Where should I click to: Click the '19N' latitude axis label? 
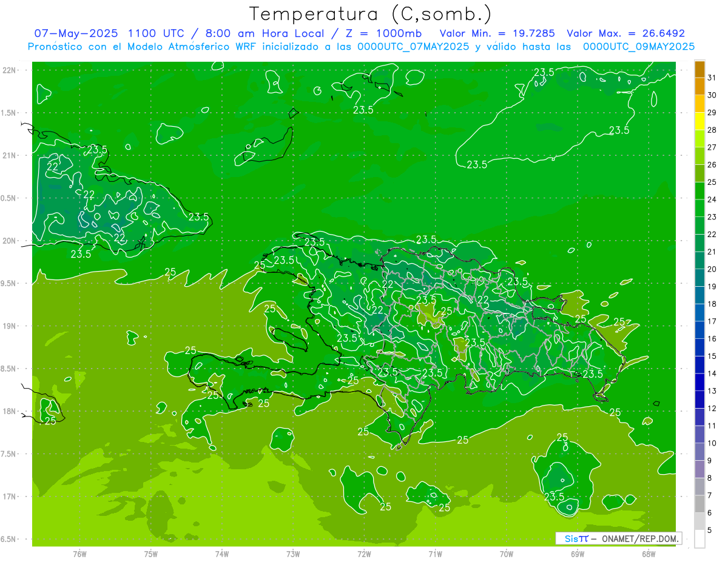pos(10,326)
